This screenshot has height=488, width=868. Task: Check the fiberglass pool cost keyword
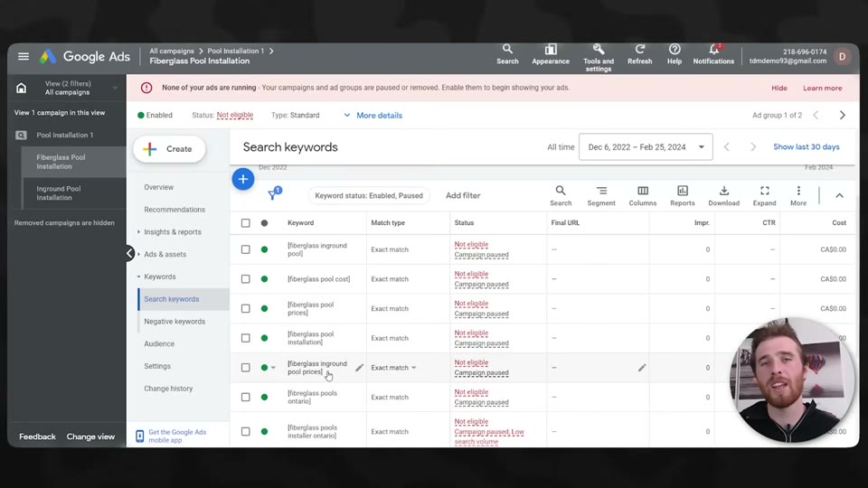[245, 279]
